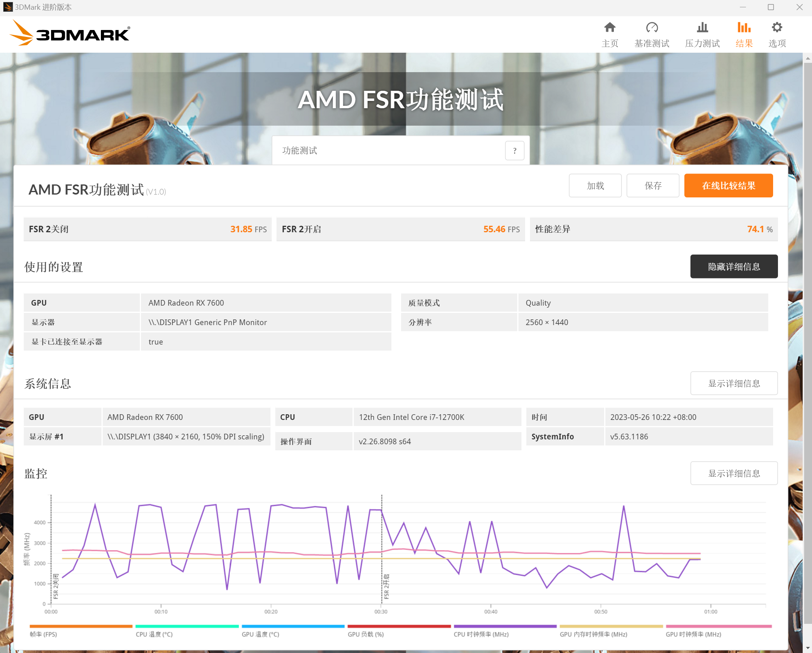Screen dimensions: 812x653
Task: Maximize the 3DMark window
Action: pyautogui.click(x=771, y=7)
